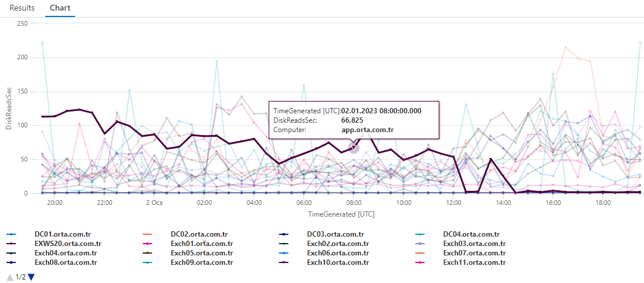Toggle Exch02.orta.com.tr series visibility

[338, 244]
